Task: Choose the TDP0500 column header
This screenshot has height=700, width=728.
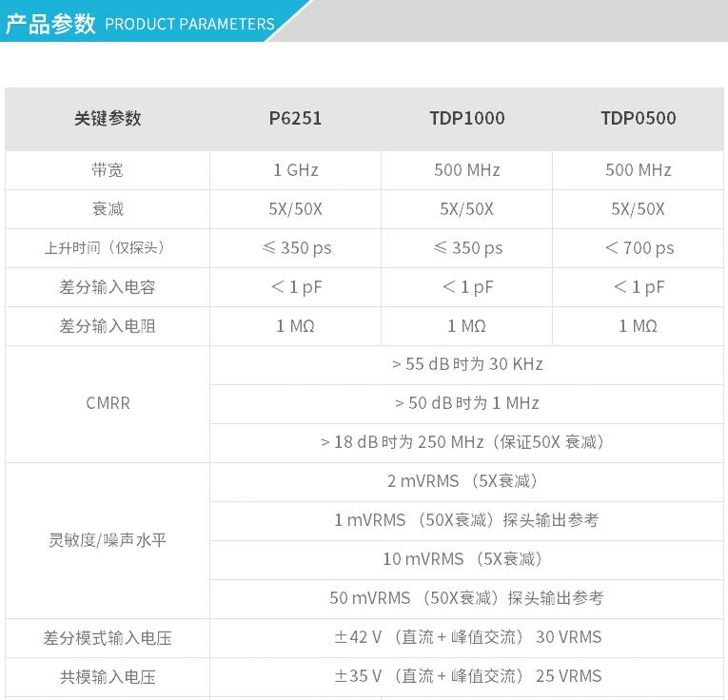Action: click(638, 118)
